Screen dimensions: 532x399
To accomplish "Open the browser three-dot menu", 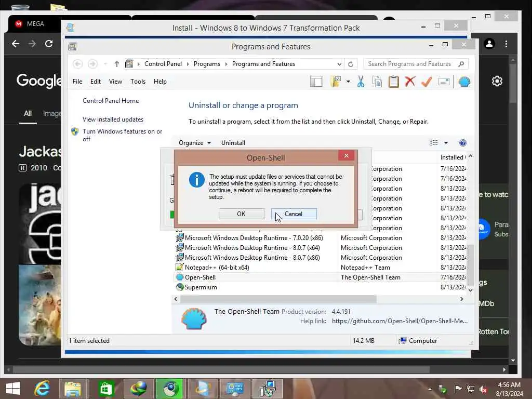I will pyautogui.click(x=506, y=44).
